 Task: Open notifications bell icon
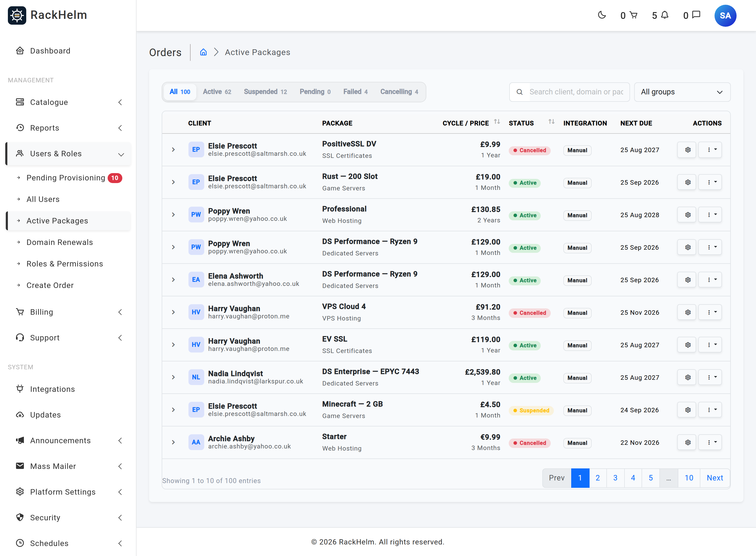pyautogui.click(x=664, y=15)
